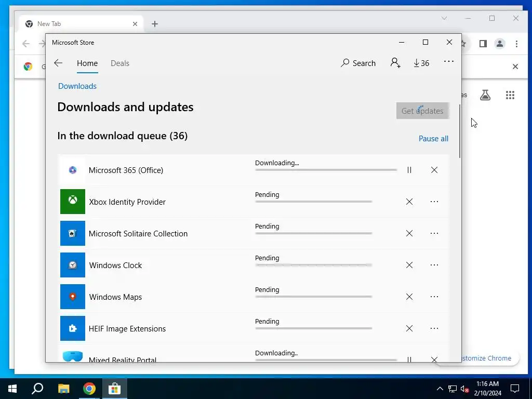Click the muted volume tray icon
Viewport: 532px width, 399px height.
pos(465,389)
